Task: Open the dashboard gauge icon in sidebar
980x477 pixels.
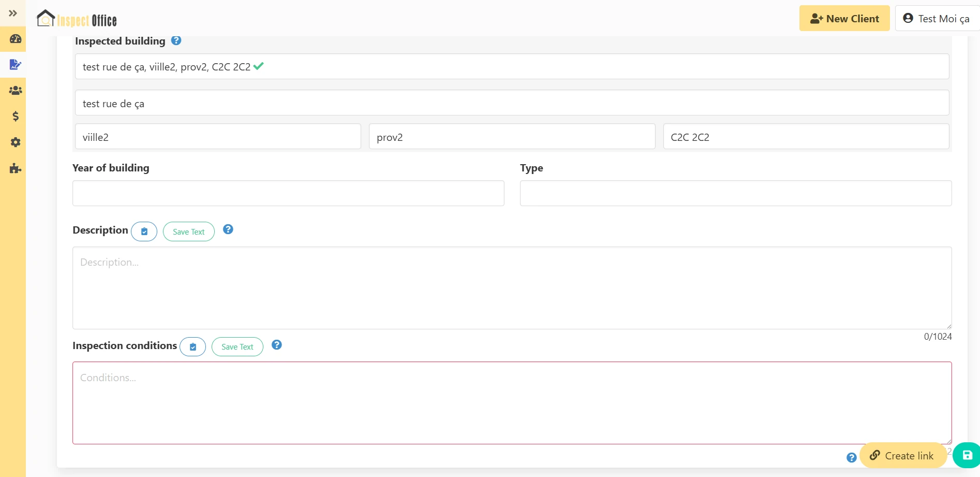Action: point(16,39)
